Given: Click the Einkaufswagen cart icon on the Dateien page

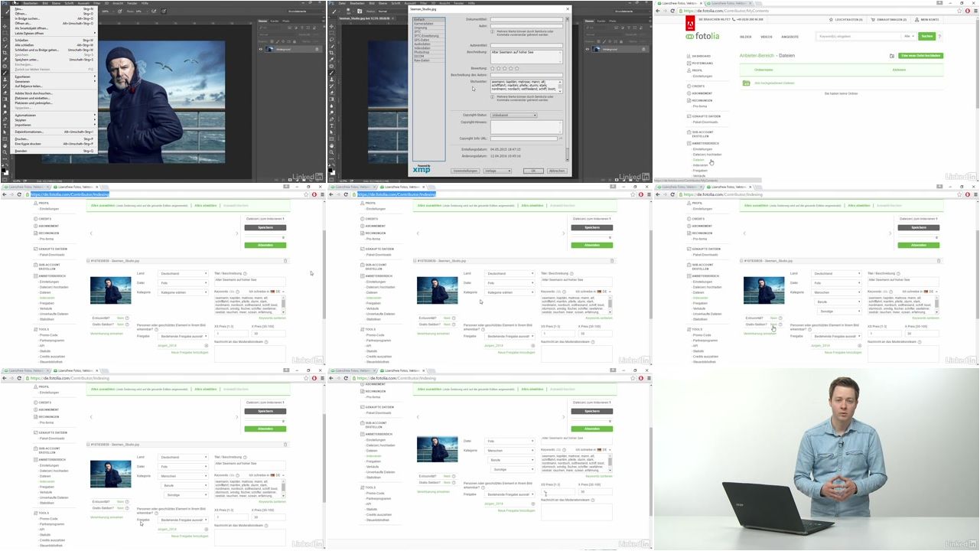Looking at the screenshot, I should tap(873, 19).
